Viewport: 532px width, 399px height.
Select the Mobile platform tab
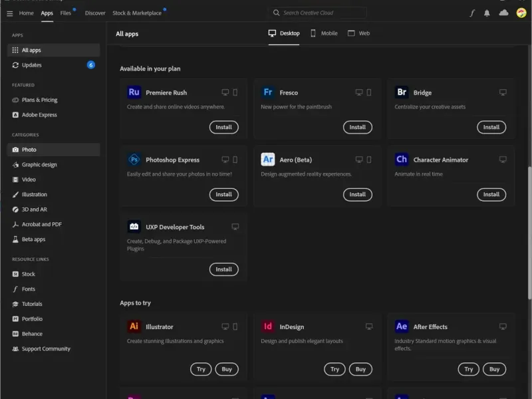click(x=324, y=33)
